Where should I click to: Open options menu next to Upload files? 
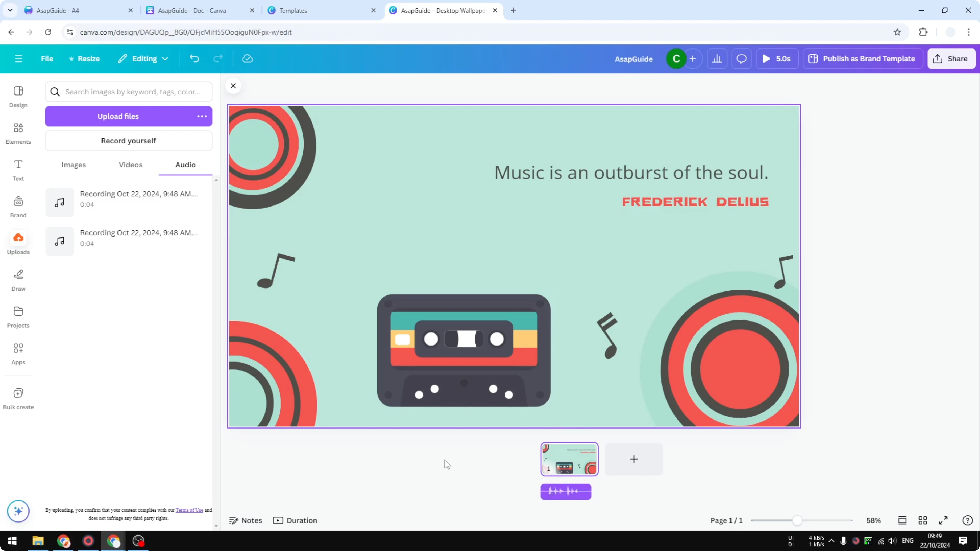point(202,116)
